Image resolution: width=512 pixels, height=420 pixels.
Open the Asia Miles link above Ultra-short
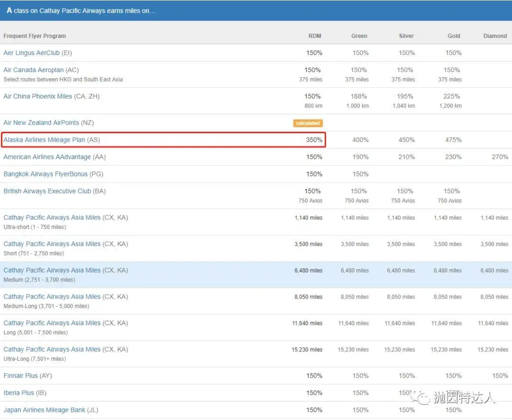tap(52, 218)
